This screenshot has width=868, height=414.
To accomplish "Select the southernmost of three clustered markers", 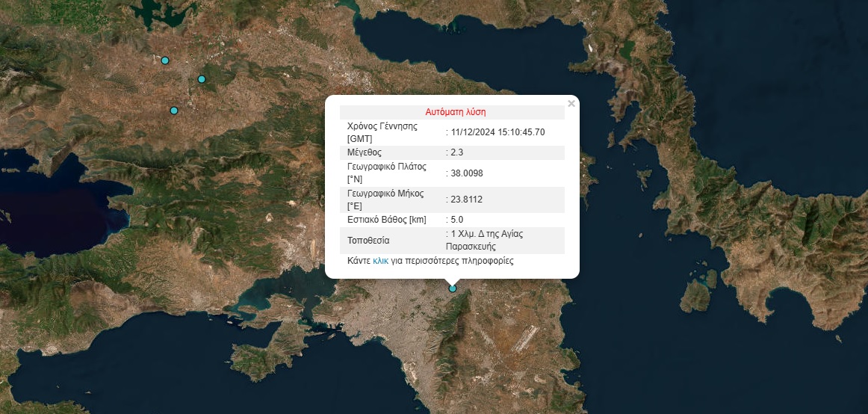I will 174,111.
